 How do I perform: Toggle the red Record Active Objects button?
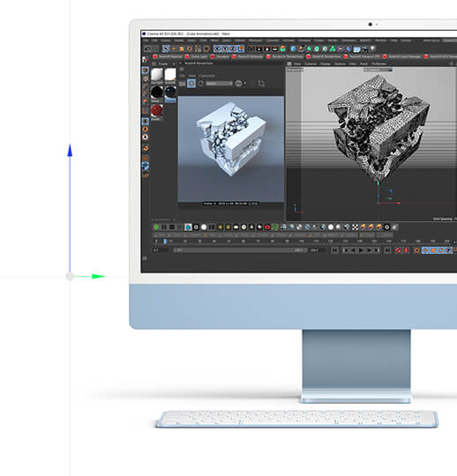point(398,250)
